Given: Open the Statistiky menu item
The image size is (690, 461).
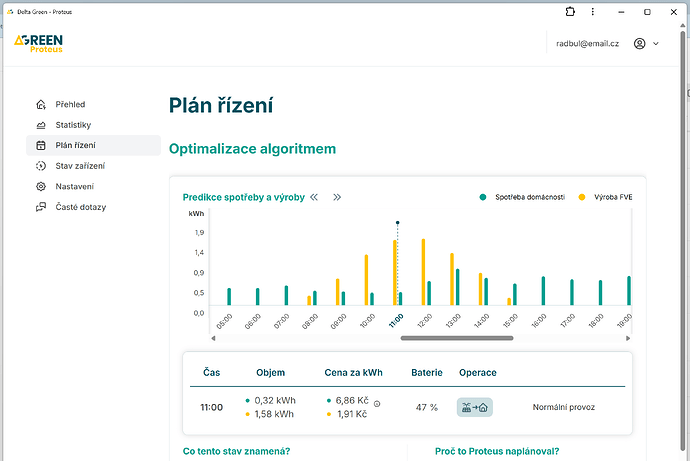Looking at the screenshot, I should click(x=73, y=125).
